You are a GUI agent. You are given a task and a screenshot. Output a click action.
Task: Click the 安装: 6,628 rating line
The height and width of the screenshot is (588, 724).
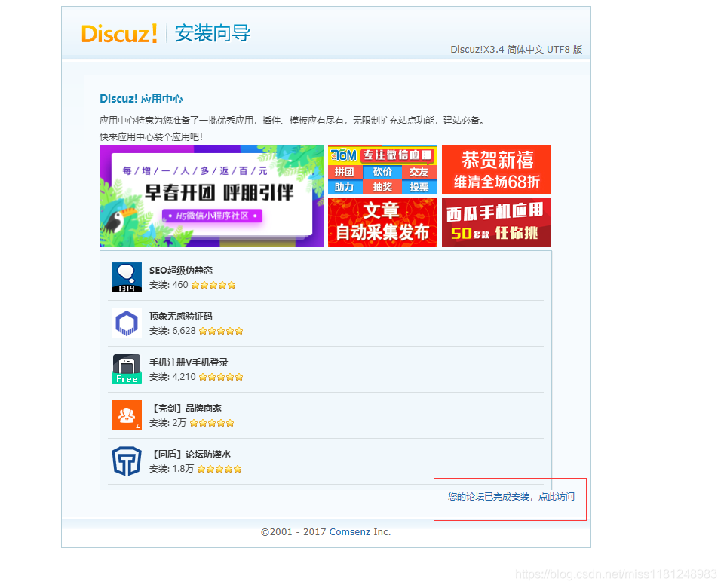click(196, 331)
